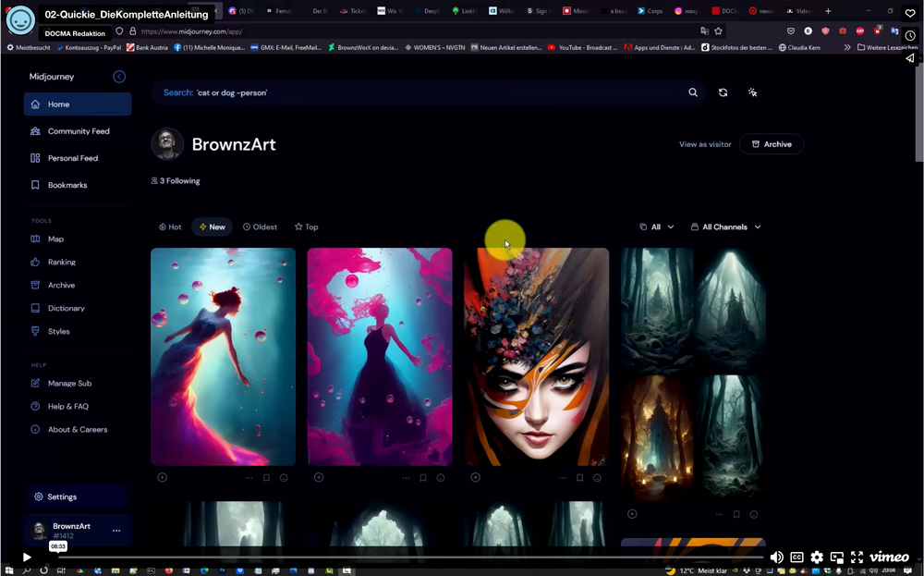Image resolution: width=924 pixels, height=576 pixels.
Task: Click the sparkle cursor icon beside refresh
Action: pyautogui.click(x=752, y=92)
